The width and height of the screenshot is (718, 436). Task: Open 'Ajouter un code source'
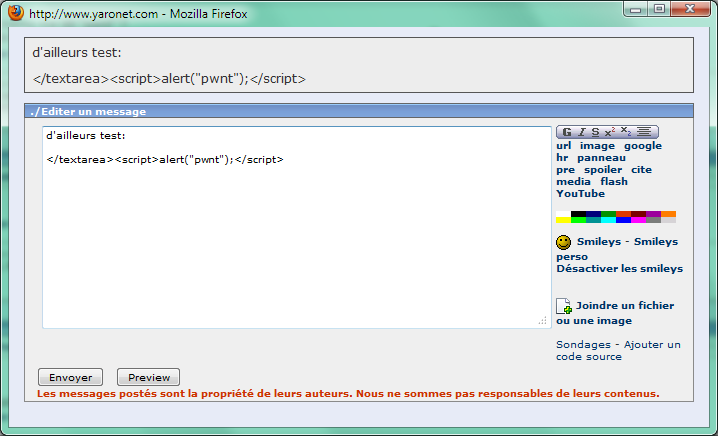coord(618,350)
